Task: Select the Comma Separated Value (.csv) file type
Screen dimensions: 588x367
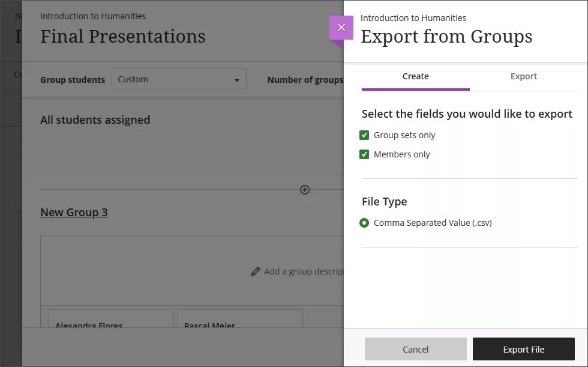Action: tap(364, 222)
